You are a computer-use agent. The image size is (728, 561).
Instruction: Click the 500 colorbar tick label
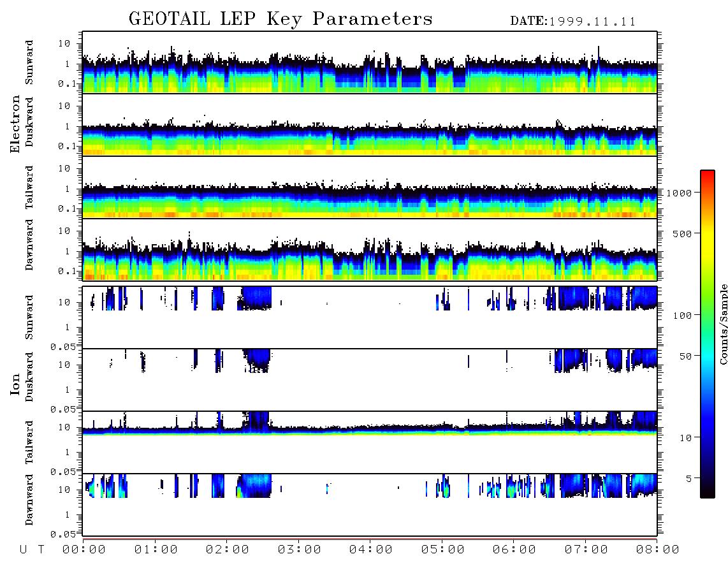pyautogui.click(x=683, y=234)
